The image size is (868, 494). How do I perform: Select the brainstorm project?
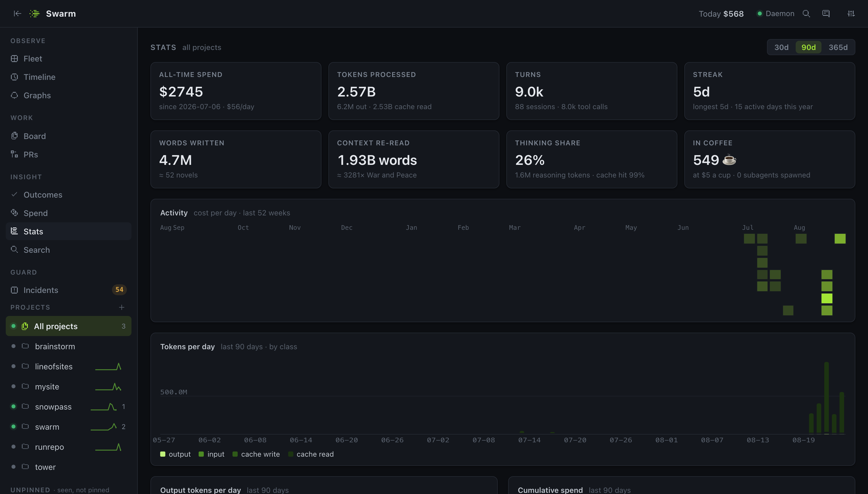(x=69, y=346)
